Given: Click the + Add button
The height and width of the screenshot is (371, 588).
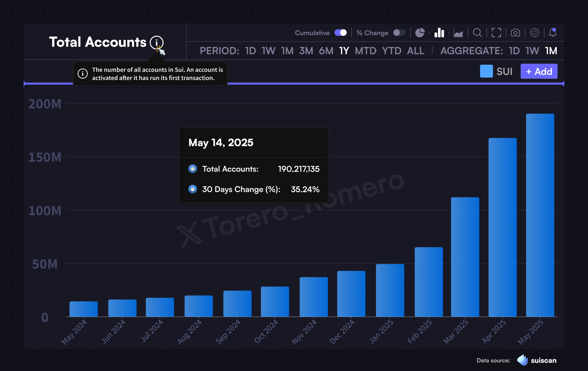Looking at the screenshot, I should pyautogui.click(x=539, y=71).
